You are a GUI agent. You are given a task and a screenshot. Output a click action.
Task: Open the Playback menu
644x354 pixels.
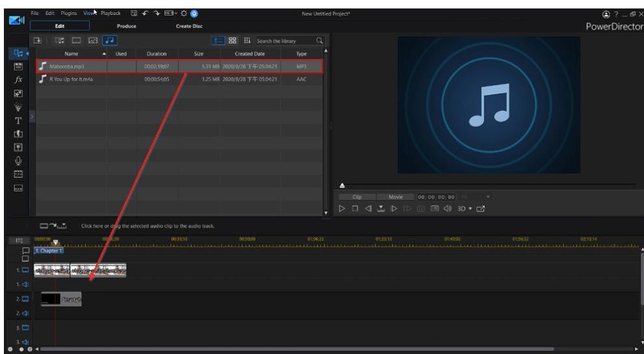click(110, 13)
